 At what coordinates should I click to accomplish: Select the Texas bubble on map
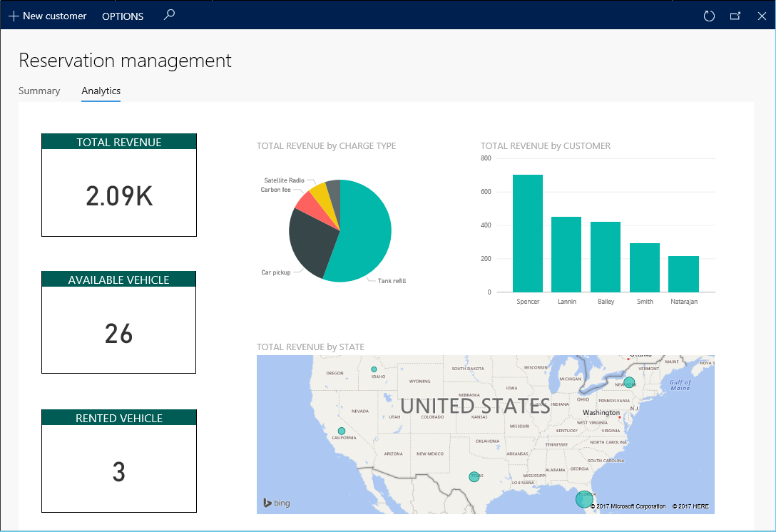474,476
